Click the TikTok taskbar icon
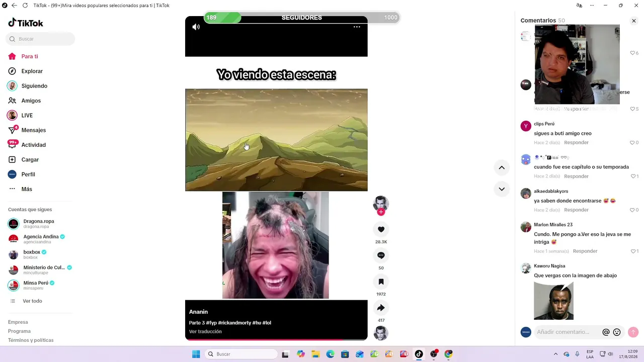 tap(419, 354)
